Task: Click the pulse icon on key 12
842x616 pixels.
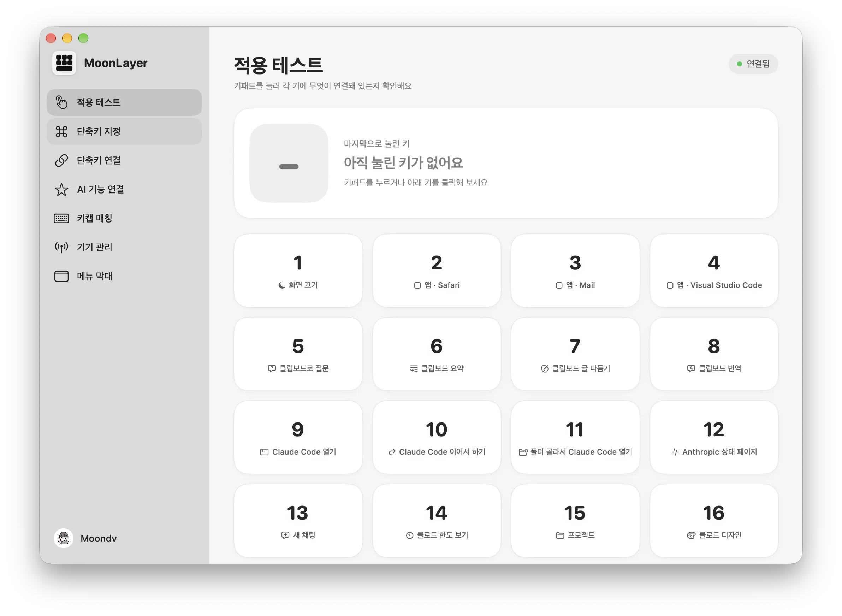Action: (x=675, y=452)
